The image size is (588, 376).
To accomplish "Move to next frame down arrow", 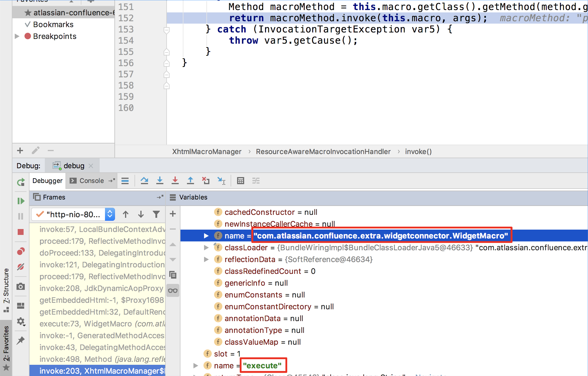I will pos(141,214).
